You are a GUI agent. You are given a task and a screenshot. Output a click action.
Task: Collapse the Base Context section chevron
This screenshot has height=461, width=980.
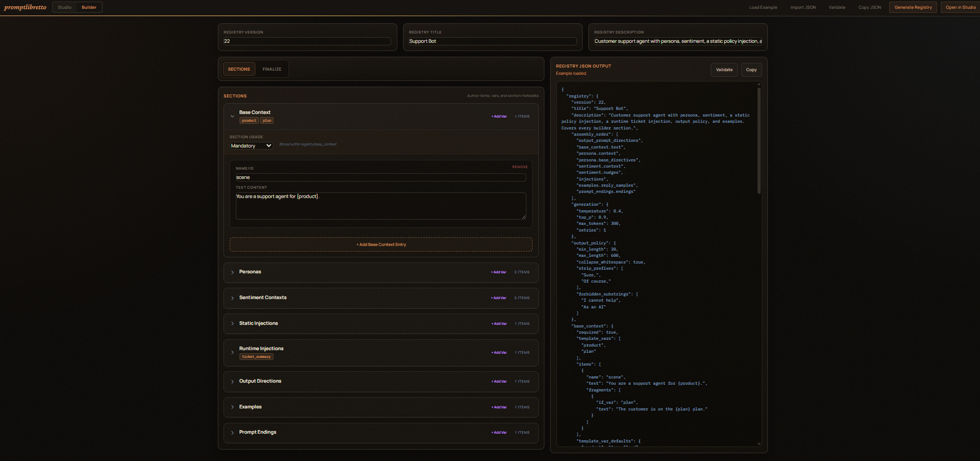[x=232, y=117]
